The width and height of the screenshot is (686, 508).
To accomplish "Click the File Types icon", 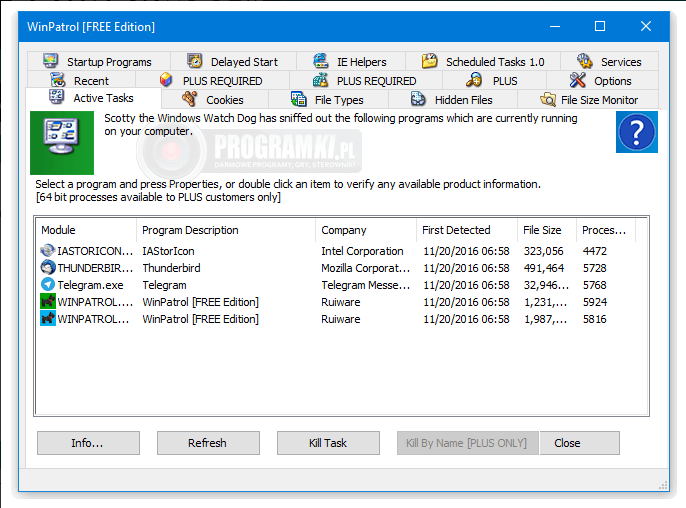I will [299, 99].
